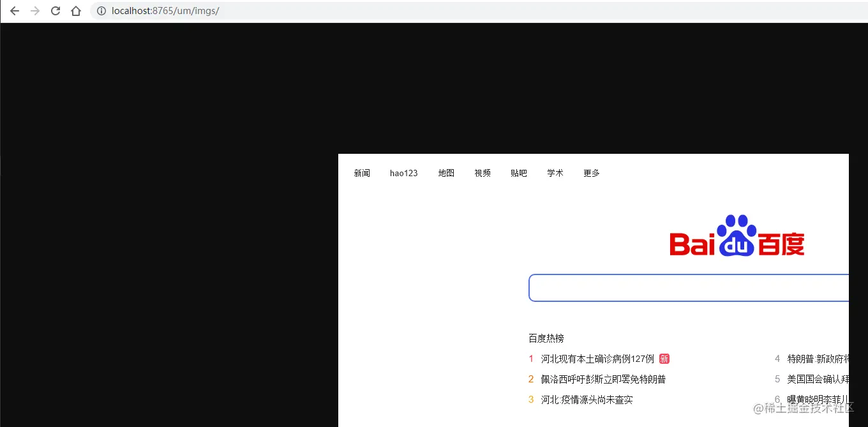This screenshot has height=427, width=868.
Task: View site info icon in address bar
Action: click(x=101, y=11)
